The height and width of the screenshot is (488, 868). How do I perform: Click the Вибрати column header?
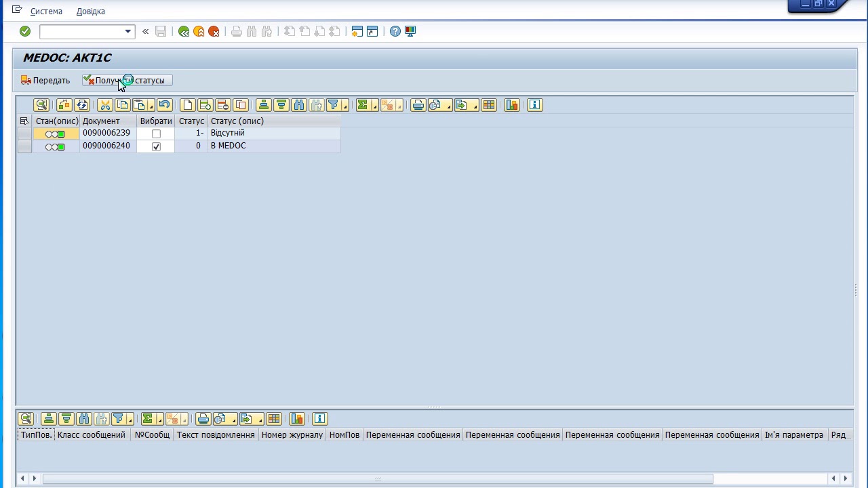pos(155,121)
